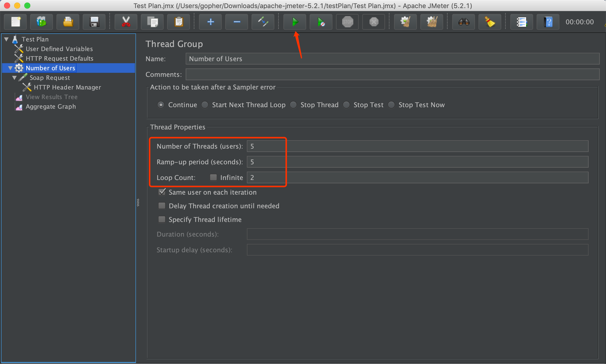Click Start no pauses toolbar icon
Viewport: 606px width, 364px height.
[321, 22]
